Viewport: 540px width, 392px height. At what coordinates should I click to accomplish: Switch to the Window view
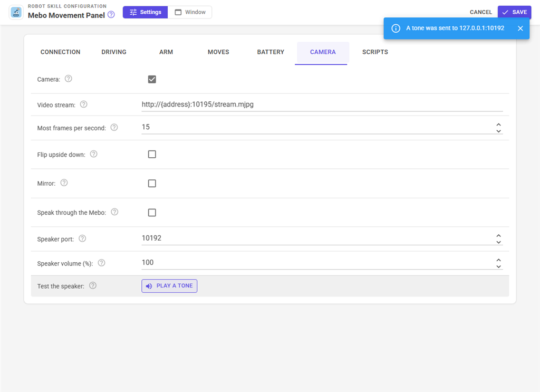pos(190,12)
